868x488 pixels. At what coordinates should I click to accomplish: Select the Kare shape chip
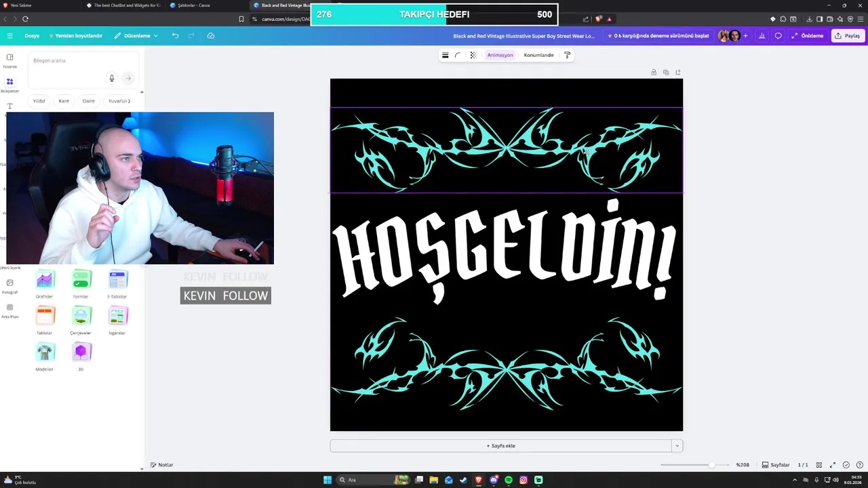(x=64, y=101)
